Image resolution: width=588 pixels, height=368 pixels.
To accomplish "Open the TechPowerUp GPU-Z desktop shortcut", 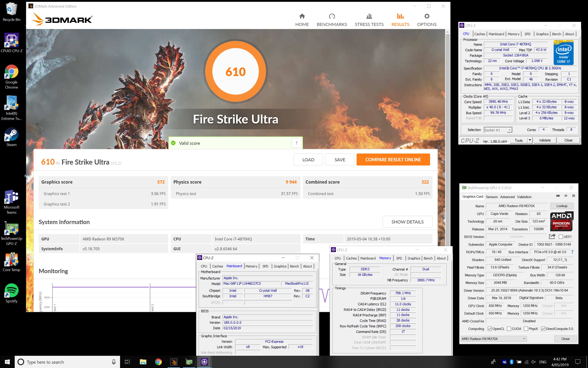I will [x=11, y=233].
